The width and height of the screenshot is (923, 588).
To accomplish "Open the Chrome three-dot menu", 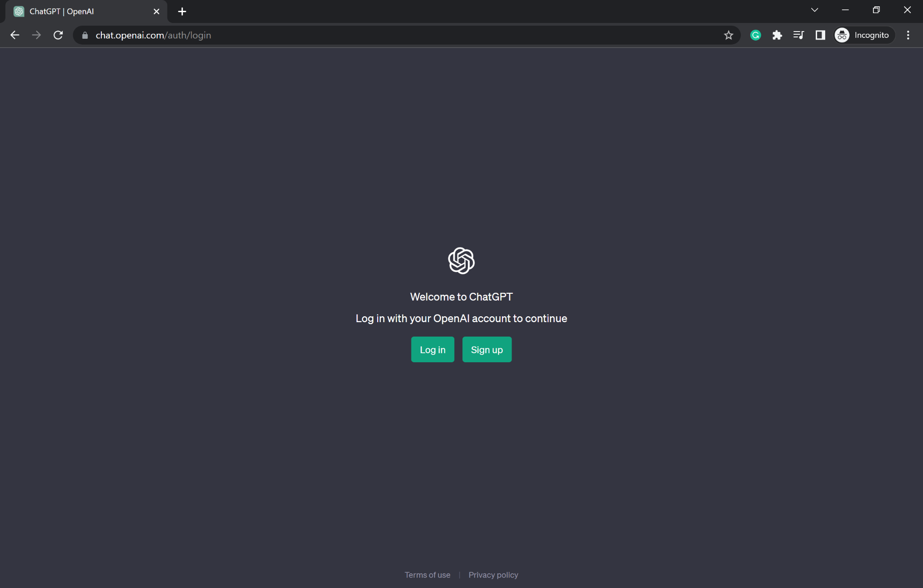I will coord(908,35).
